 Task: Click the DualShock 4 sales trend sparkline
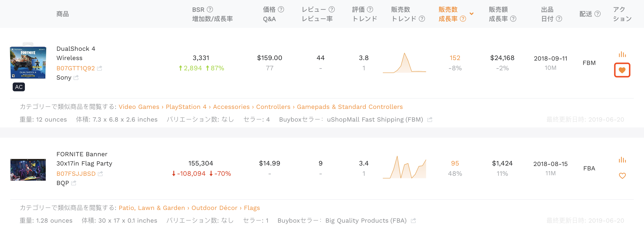tap(404, 62)
